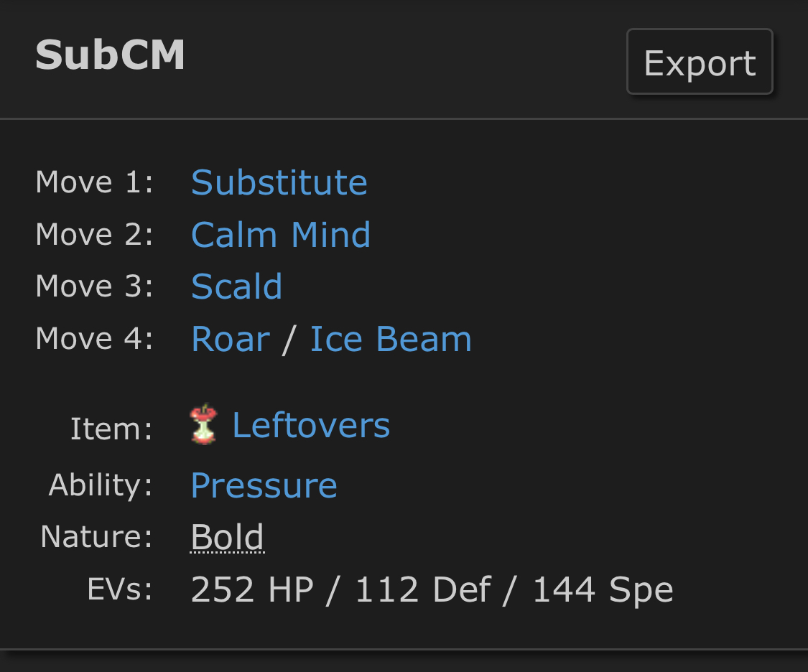Screen dimensions: 808x672
Task: Click the EV spread text 252 HP
Action: 252,590
